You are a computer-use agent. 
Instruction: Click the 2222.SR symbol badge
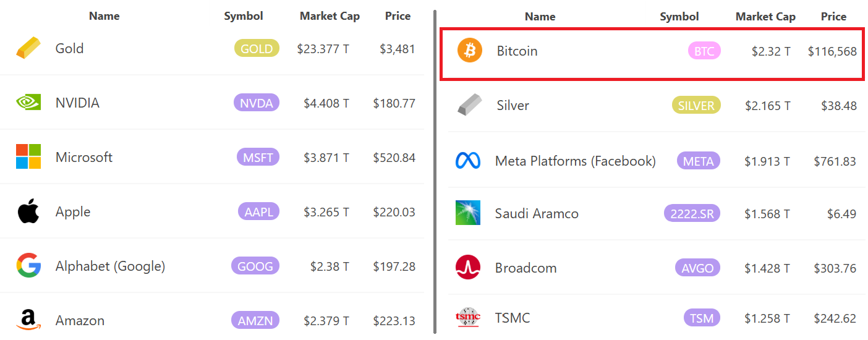[692, 214]
